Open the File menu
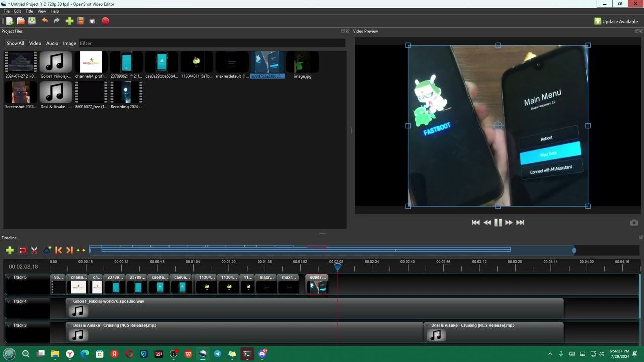This screenshot has width=644, height=362. (7, 11)
